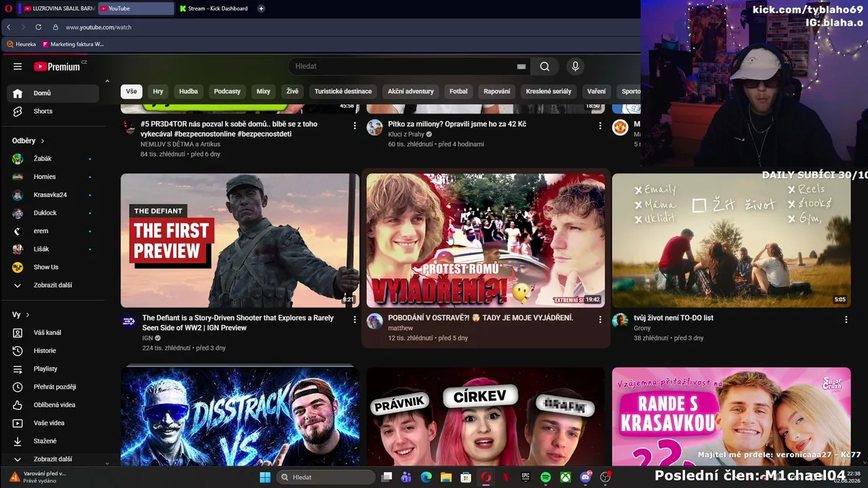Click the Kluci z Prahy channel avatar
The height and width of the screenshot is (488, 868).
375,127
